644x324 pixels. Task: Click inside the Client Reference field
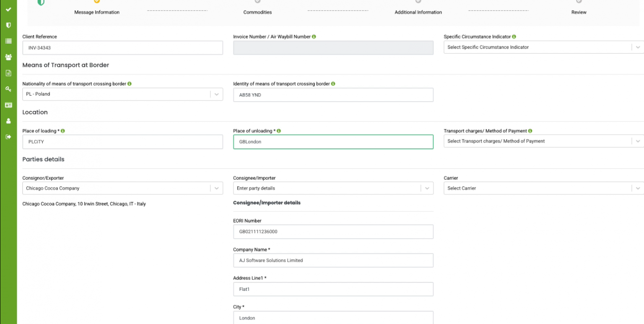122,47
